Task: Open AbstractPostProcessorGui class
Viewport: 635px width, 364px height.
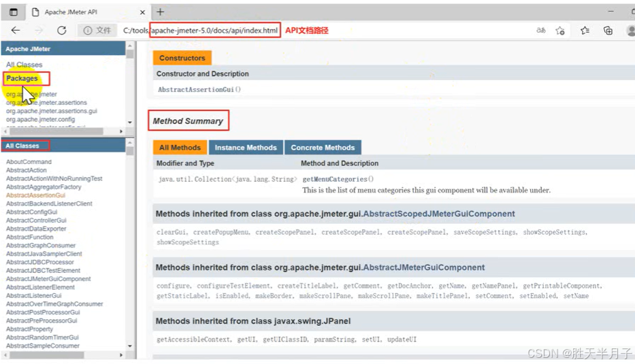Action: tap(43, 312)
